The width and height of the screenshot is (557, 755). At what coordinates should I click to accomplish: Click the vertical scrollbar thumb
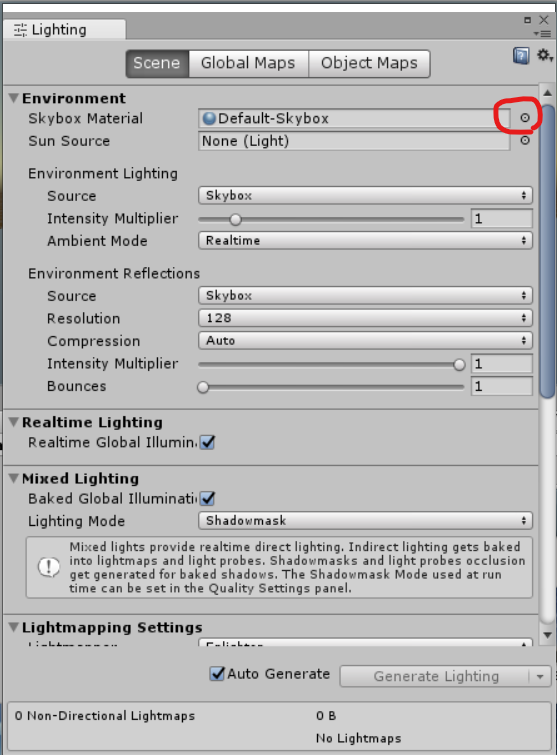(x=547, y=250)
